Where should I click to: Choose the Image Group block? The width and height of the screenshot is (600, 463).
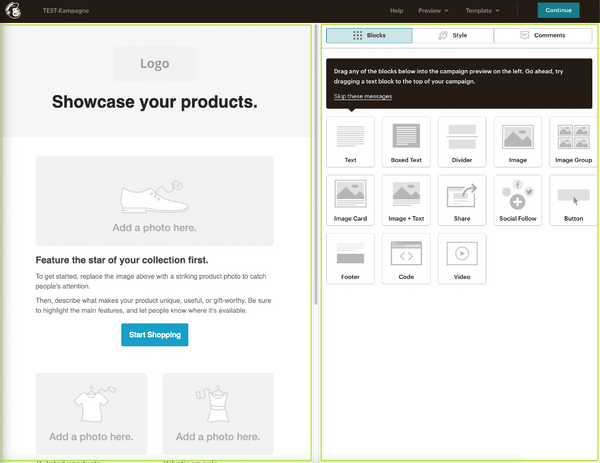pos(573,141)
